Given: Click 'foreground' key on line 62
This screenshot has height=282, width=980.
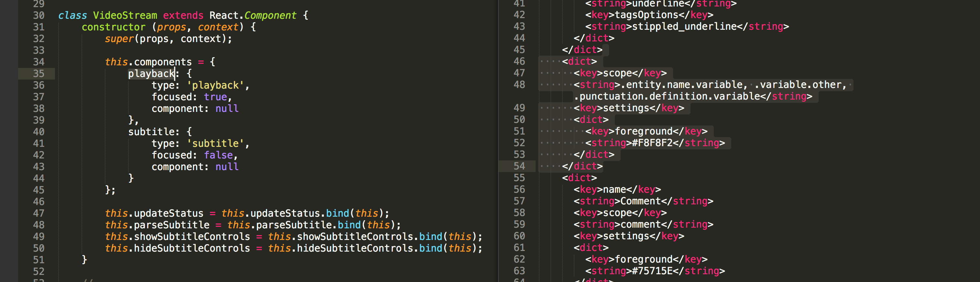Looking at the screenshot, I should (643, 259).
